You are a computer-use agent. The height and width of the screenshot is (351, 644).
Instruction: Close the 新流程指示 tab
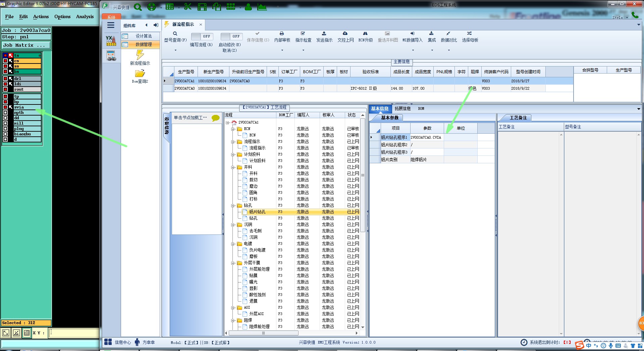(201, 25)
